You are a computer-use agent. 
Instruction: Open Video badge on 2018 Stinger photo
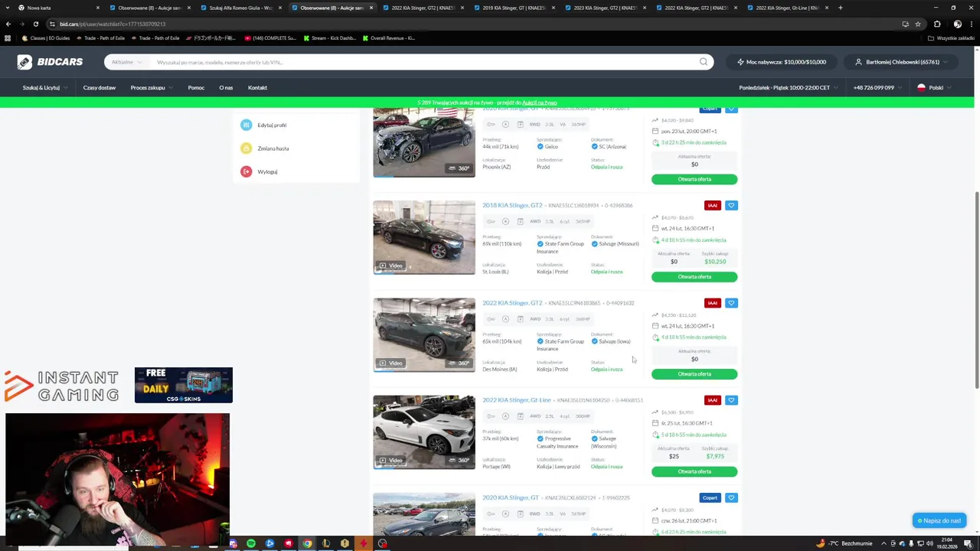click(x=391, y=266)
